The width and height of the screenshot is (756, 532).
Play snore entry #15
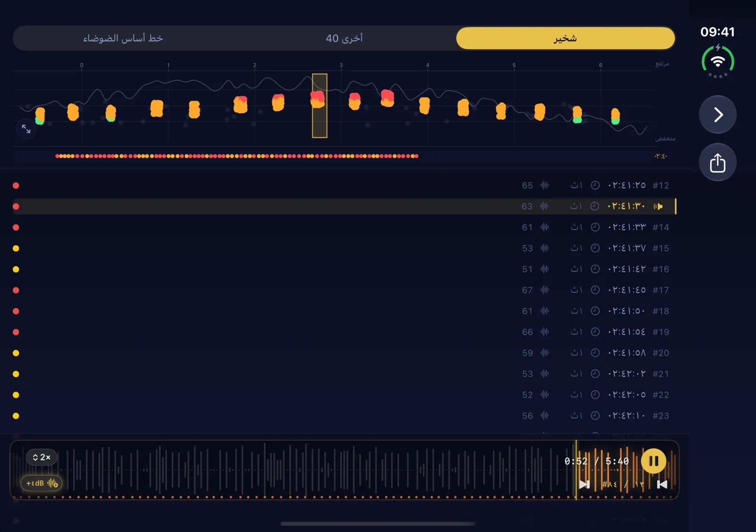(344, 248)
